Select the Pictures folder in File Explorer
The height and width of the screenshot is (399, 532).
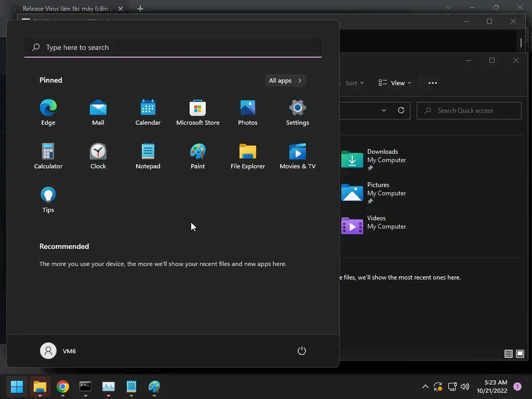click(373, 193)
